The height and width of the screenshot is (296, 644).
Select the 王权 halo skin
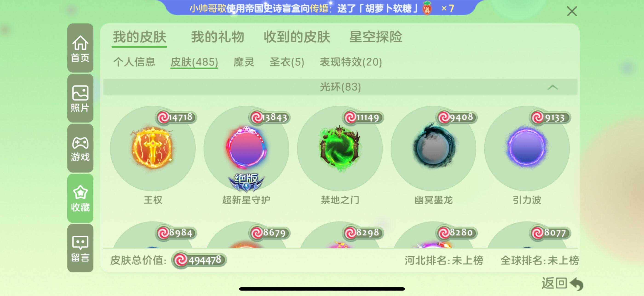click(x=153, y=149)
